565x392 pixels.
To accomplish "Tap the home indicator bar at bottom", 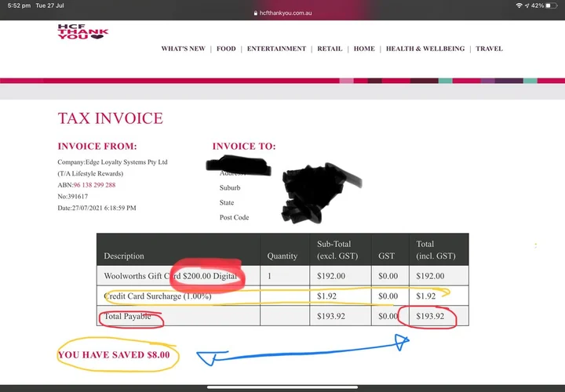I will point(282,387).
